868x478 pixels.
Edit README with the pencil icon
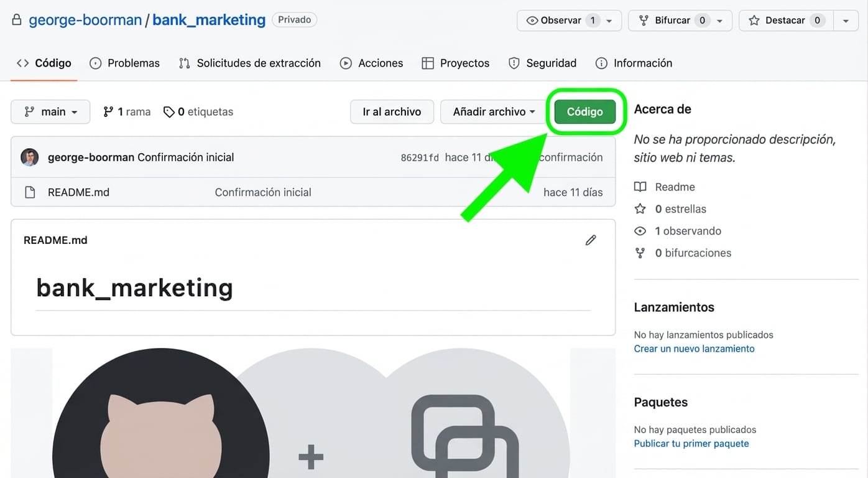click(591, 240)
